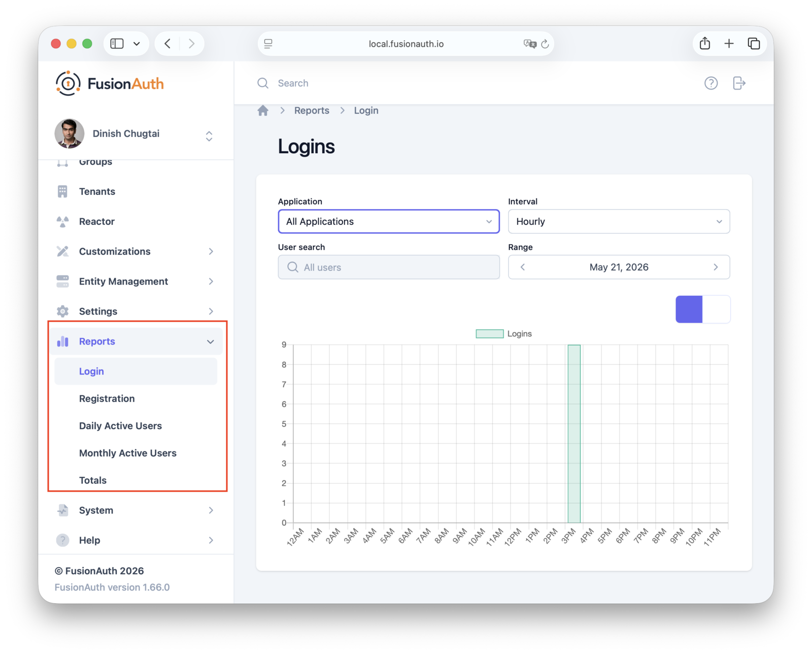Screen dimensions: 812x654
Task: Switch to the white chart toggle segment
Action: click(717, 309)
